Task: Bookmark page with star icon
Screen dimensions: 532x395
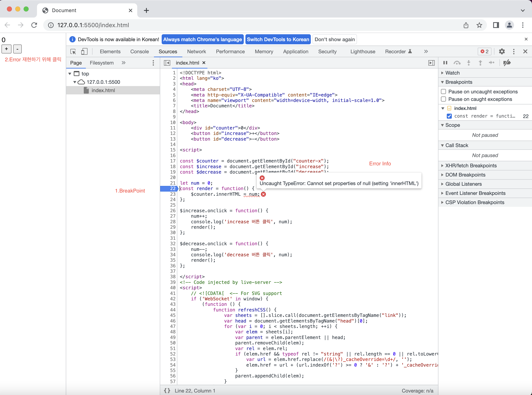Action: click(x=479, y=25)
